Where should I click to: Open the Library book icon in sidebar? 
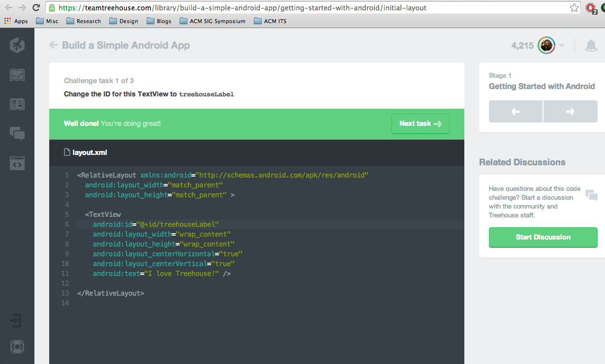click(17, 104)
